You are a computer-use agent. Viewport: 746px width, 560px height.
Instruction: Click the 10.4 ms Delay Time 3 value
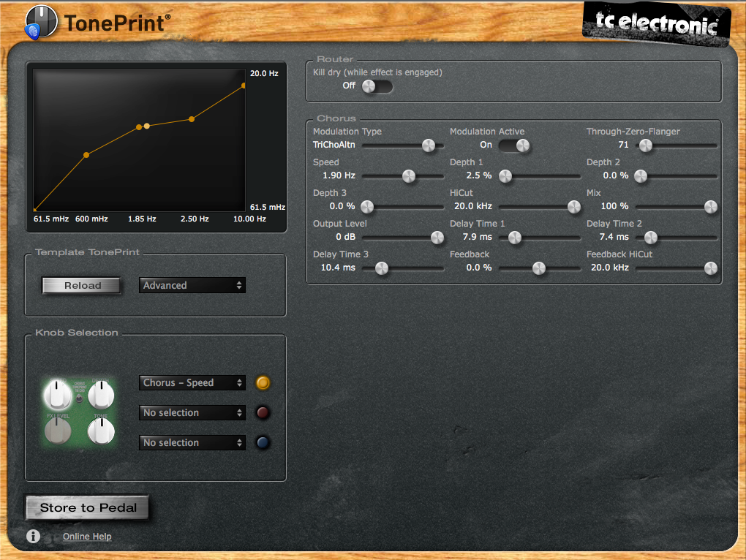pyautogui.click(x=338, y=268)
